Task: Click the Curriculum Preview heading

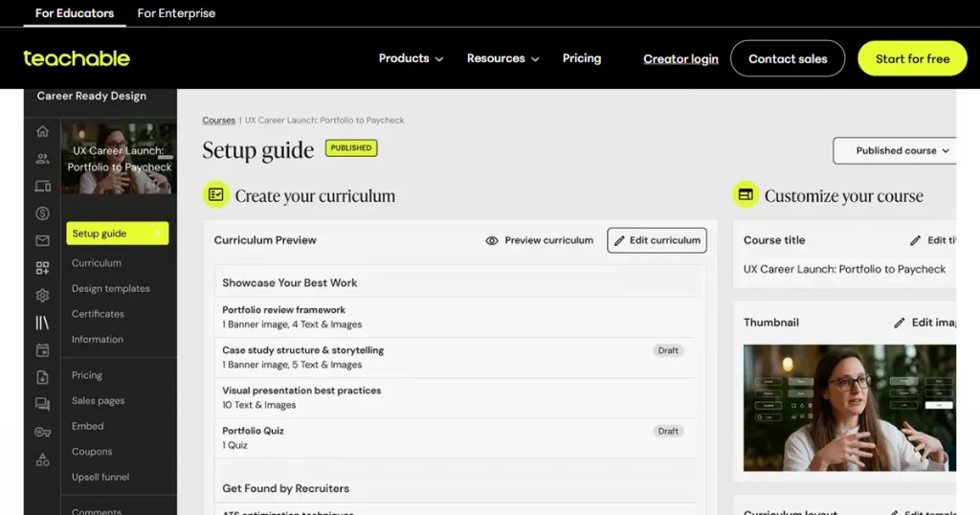Action: [x=265, y=240]
